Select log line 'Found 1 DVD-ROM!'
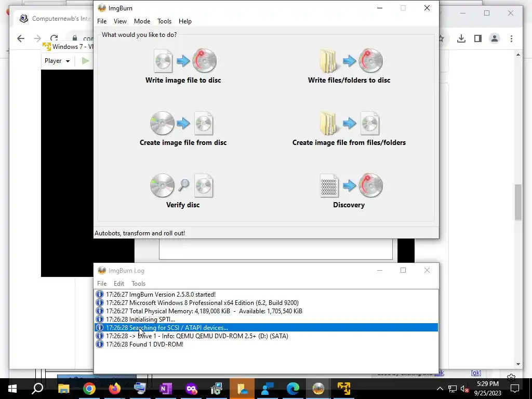Image resolution: width=532 pixels, height=399 pixels. (x=267, y=344)
